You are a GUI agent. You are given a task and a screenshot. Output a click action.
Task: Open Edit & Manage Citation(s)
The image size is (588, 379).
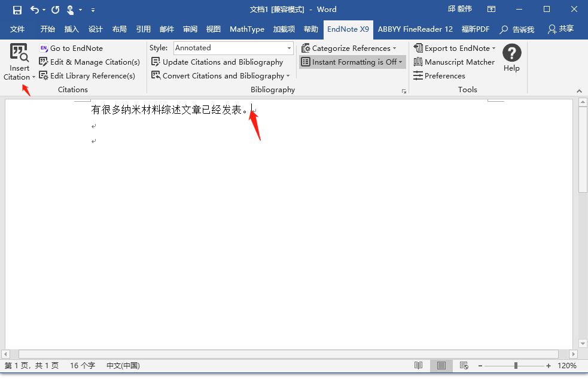89,62
